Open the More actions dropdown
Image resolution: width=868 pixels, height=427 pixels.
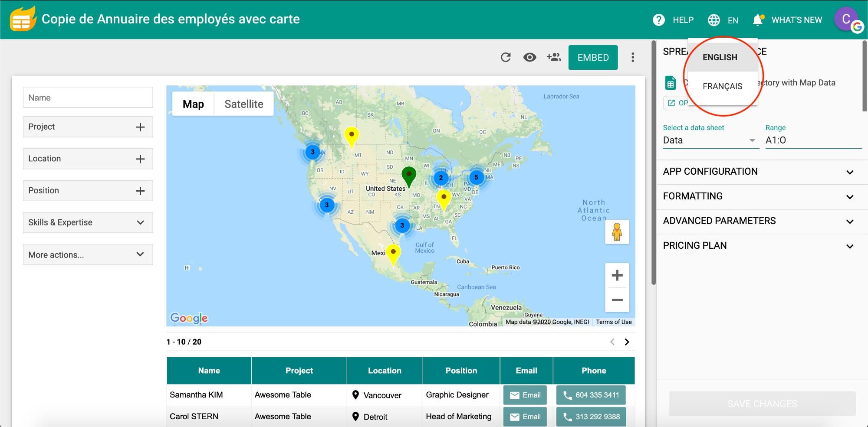[88, 254]
